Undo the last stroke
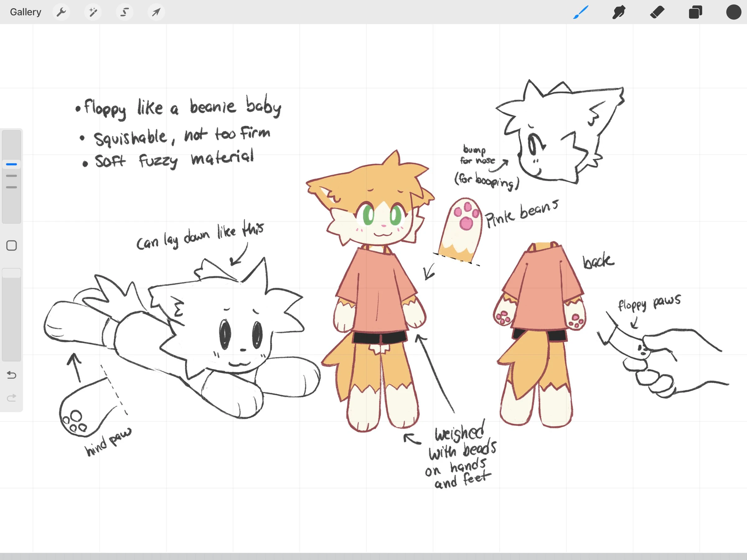This screenshot has width=747, height=560. click(x=12, y=375)
